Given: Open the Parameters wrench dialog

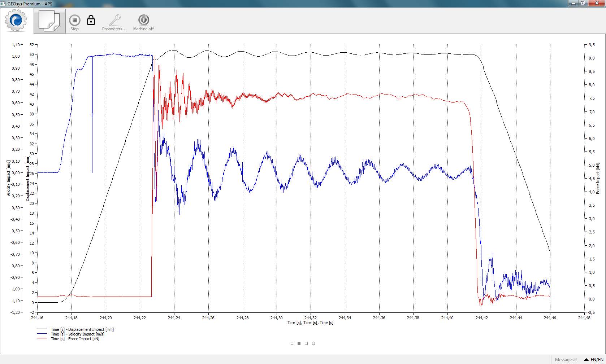Looking at the screenshot, I should tap(114, 23).
